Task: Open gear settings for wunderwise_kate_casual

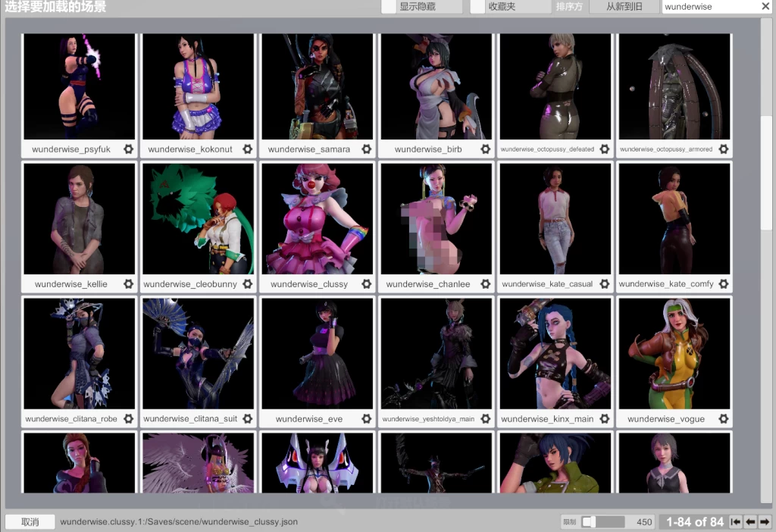Action: click(604, 284)
